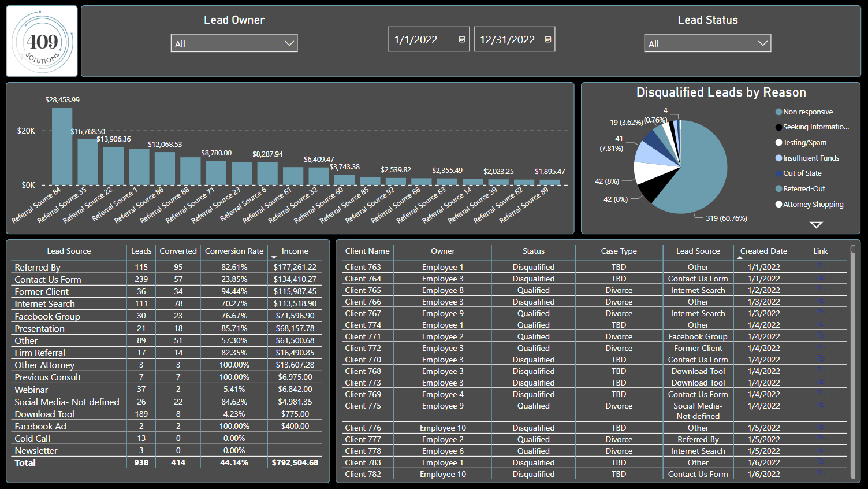Open the link icon for Client 766
This screenshot has width=868, height=489.
point(820,301)
